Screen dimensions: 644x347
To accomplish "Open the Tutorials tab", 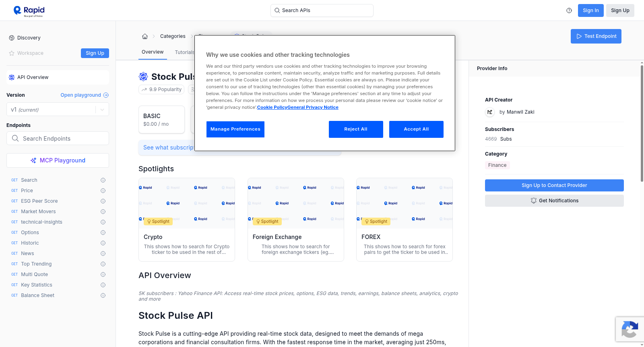I will pos(184,52).
